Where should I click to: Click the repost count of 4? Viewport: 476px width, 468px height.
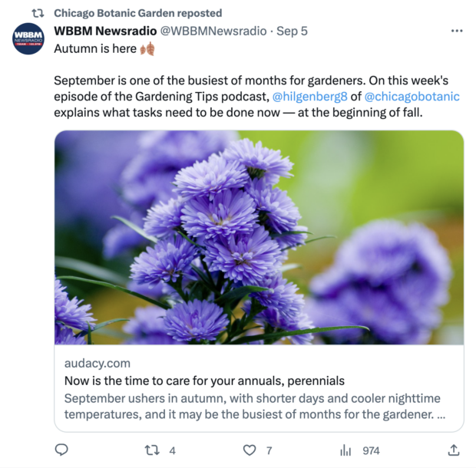[173, 450]
